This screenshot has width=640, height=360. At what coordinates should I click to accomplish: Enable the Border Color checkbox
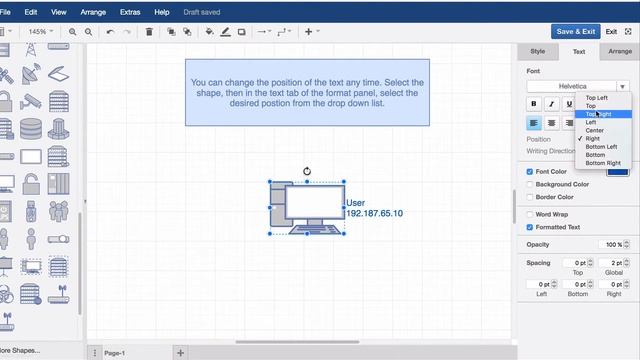(x=530, y=197)
